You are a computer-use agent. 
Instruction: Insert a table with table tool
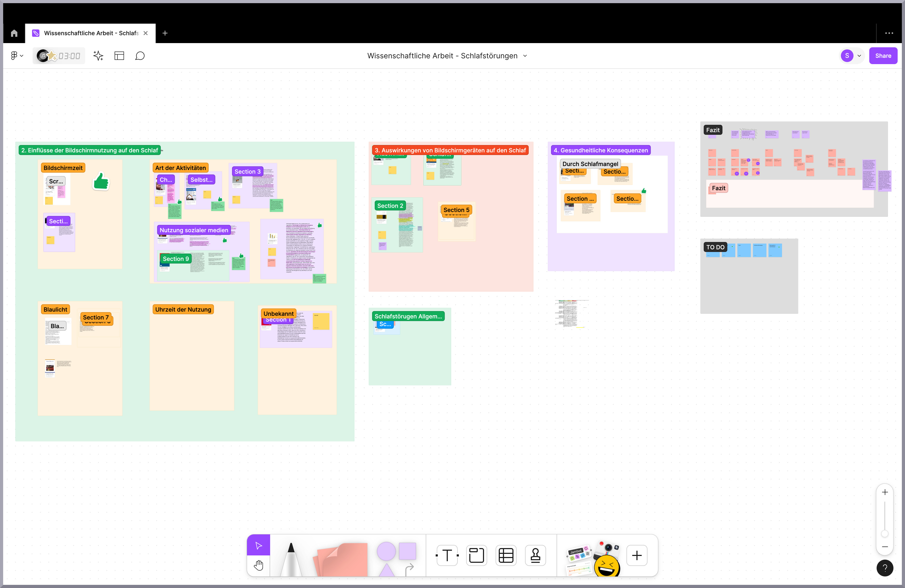(x=506, y=555)
